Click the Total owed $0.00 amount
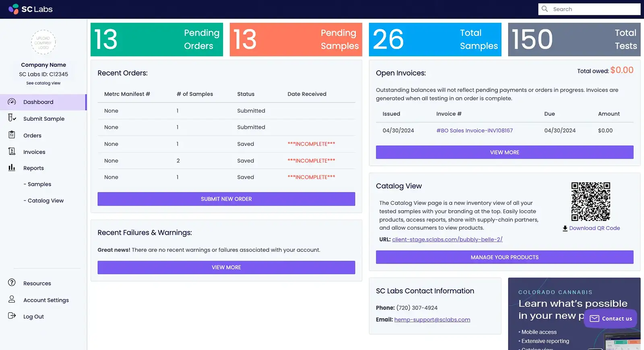This screenshot has width=644, height=350. (x=622, y=70)
